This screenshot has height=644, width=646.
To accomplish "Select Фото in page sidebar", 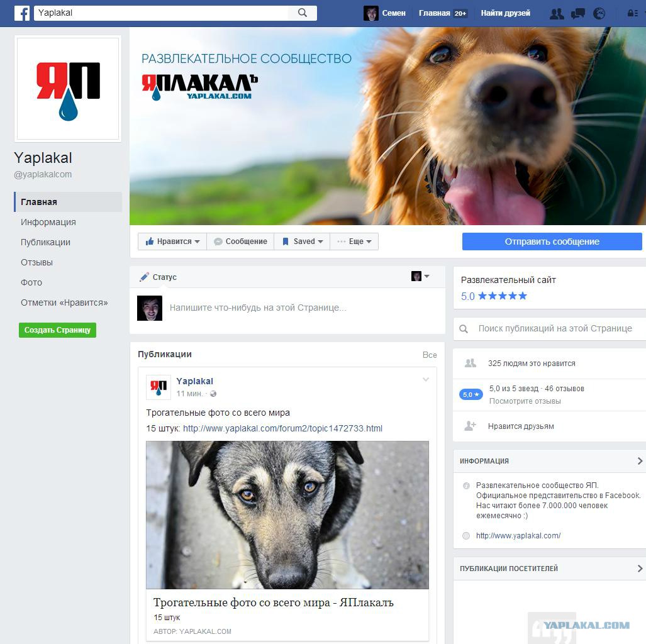I will coord(31,282).
